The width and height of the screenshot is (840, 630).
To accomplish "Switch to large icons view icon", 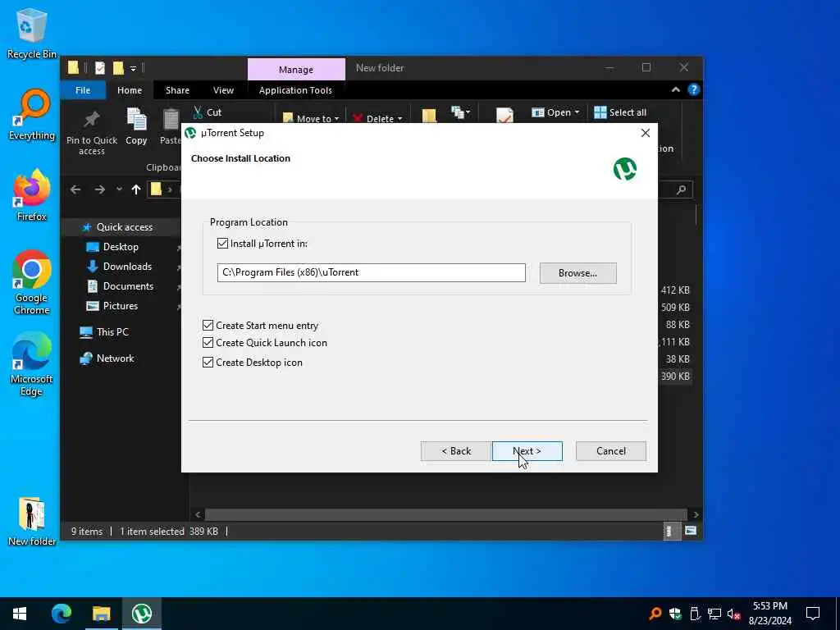I will click(x=691, y=531).
